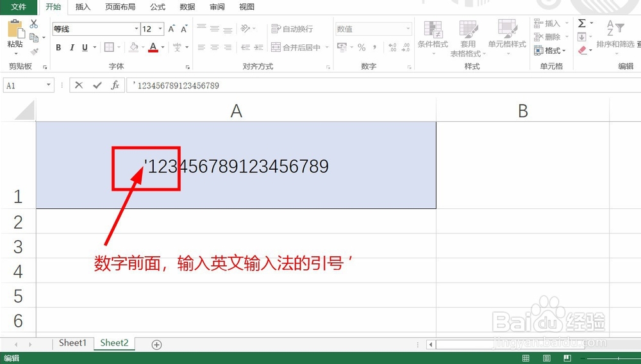Decrease font size with smaller A icon

coord(184,29)
